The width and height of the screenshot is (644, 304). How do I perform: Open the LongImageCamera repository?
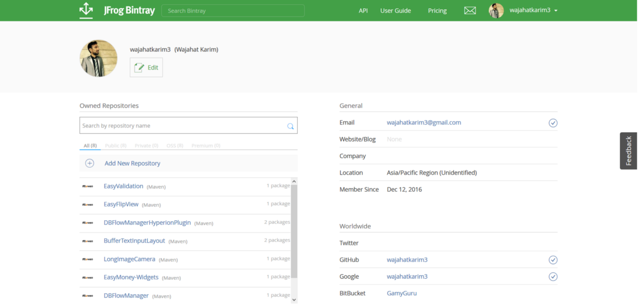(129, 259)
